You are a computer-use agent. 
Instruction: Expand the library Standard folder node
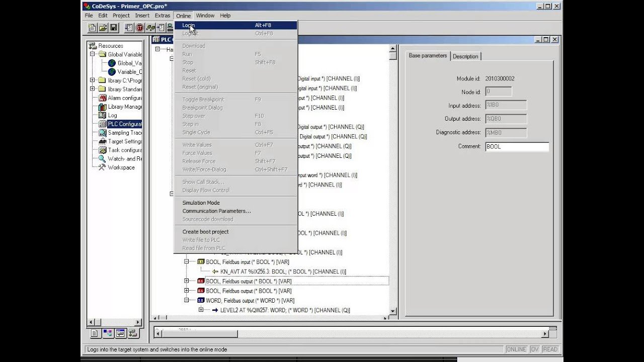click(x=93, y=89)
